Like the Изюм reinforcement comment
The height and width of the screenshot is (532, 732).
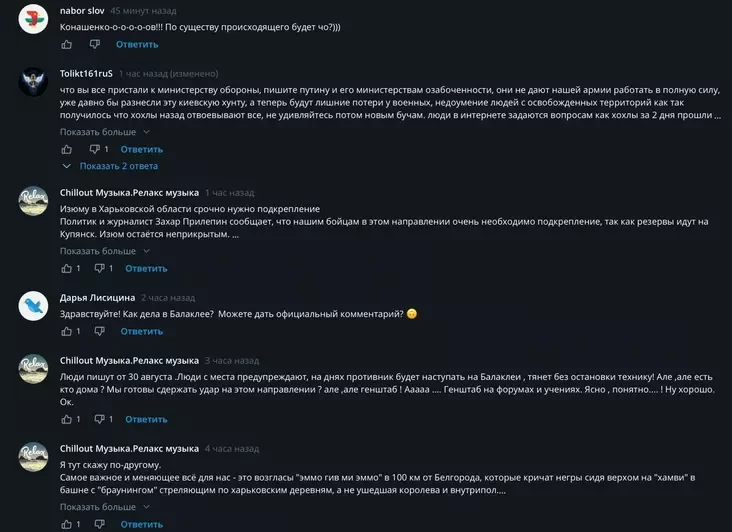click(67, 268)
